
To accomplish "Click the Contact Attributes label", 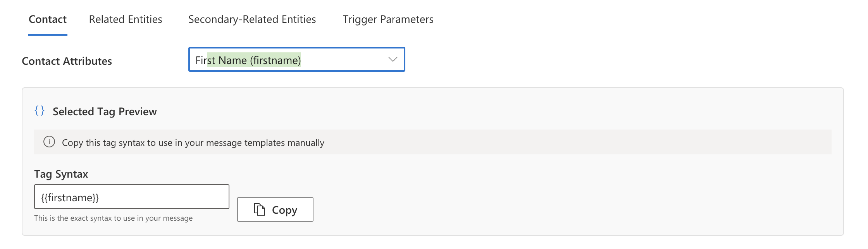I will [x=67, y=61].
